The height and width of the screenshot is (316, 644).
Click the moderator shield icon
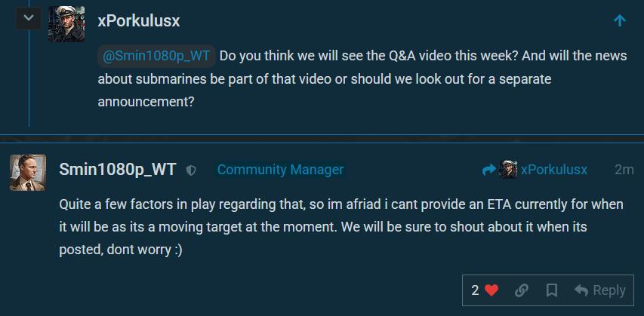pyautogui.click(x=191, y=170)
